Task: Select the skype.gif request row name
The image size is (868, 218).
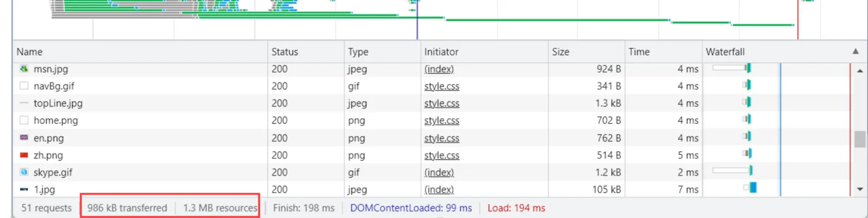Action: (53, 172)
